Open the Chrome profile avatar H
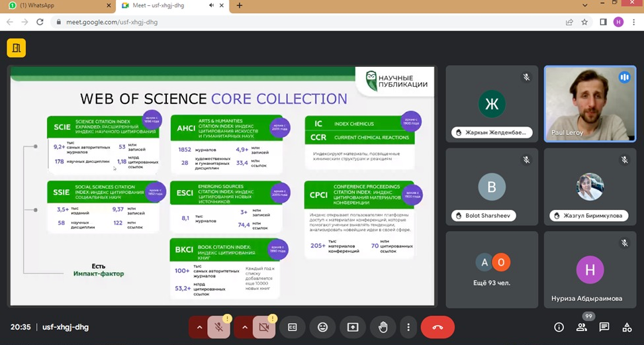The width and height of the screenshot is (644, 345). click(619, 22)
